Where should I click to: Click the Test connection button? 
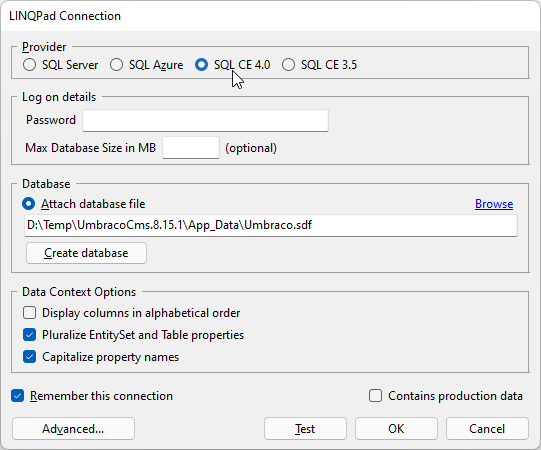[305, 429]
